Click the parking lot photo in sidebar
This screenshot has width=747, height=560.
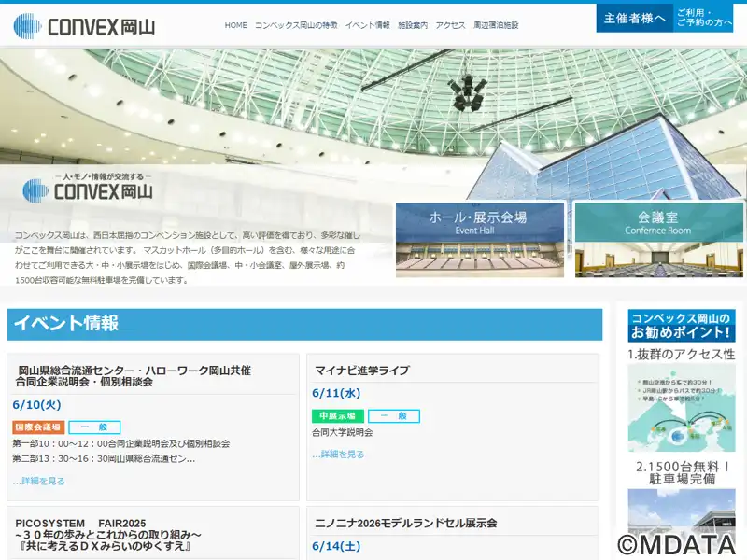(x=682, y=524)
